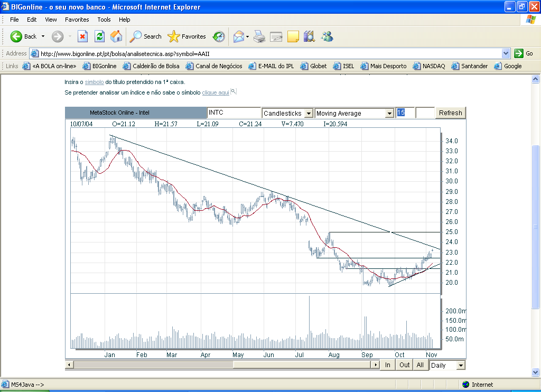The width and height of the screenshot is (541, 392).
Task: Open the Tools menu
Action: 104,20
